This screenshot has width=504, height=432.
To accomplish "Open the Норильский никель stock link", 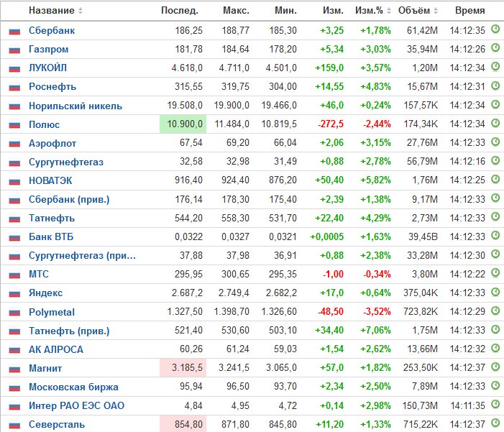I will coord(75,106).
